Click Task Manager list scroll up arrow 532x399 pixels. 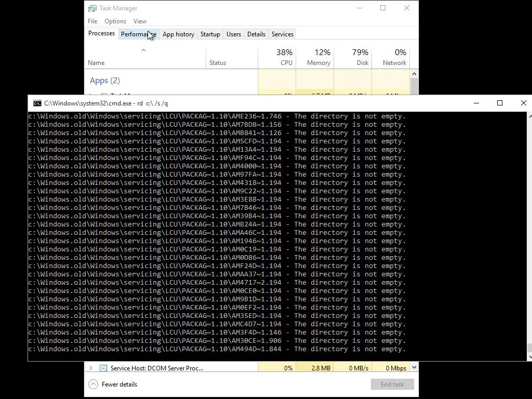(x=414, y=74)
